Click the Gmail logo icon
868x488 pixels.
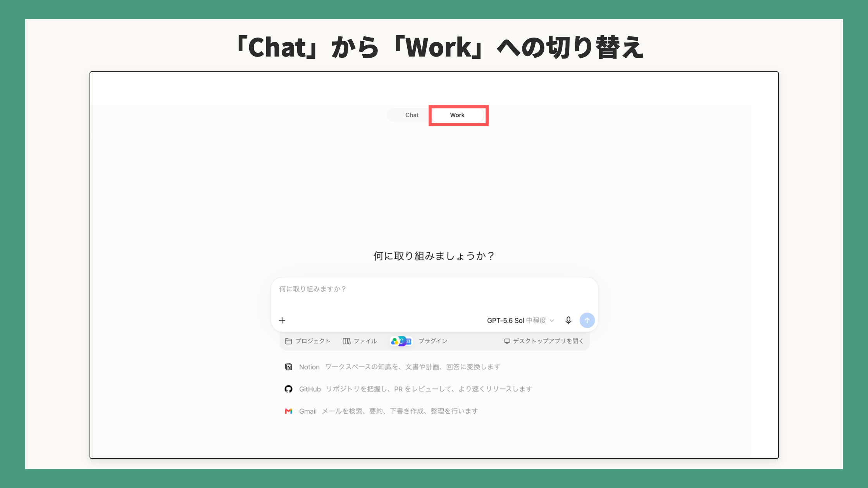click(289, 411)
